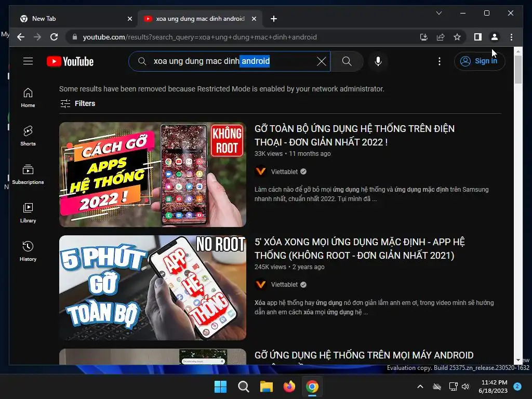
Task: Open the YouTube hamburger guide menu
Action: coord(28,61)
